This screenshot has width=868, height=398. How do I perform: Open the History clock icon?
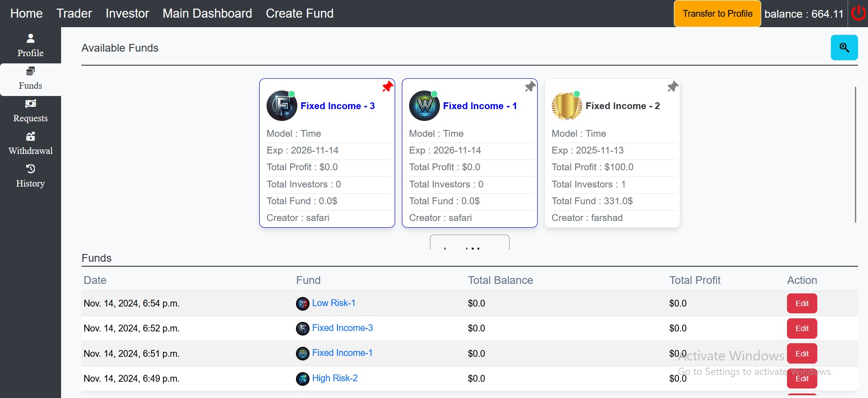pos(30,169)
